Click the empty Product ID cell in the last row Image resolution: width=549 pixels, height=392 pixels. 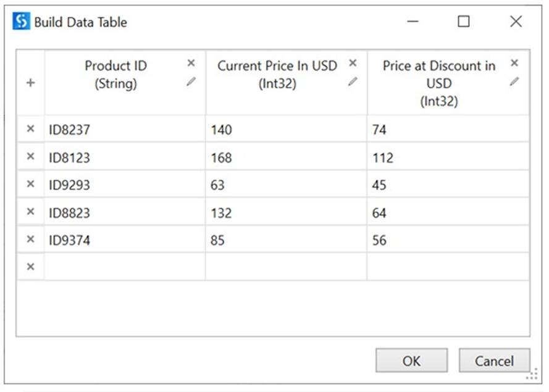click(x=124, y=266)
